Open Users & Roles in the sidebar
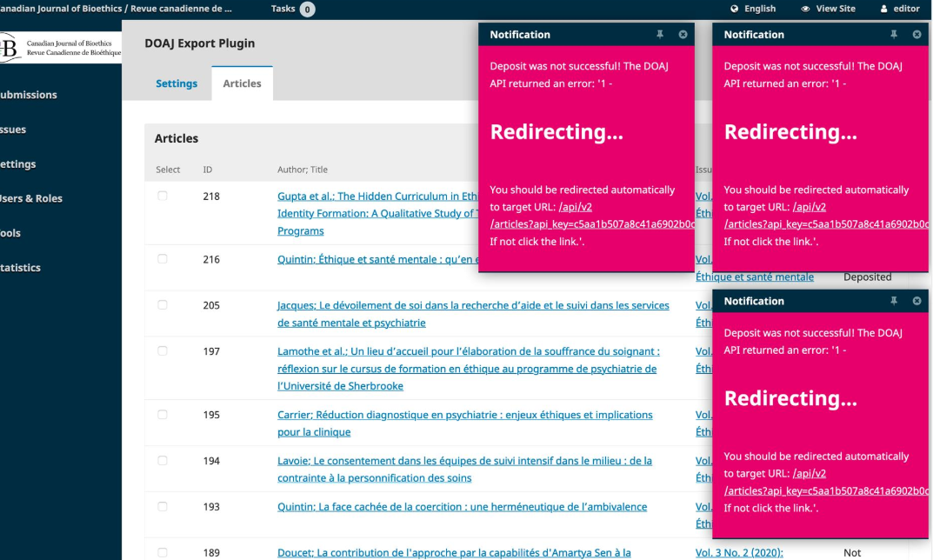The height and width of the screenshot is (560, 933). coord(31,198)
